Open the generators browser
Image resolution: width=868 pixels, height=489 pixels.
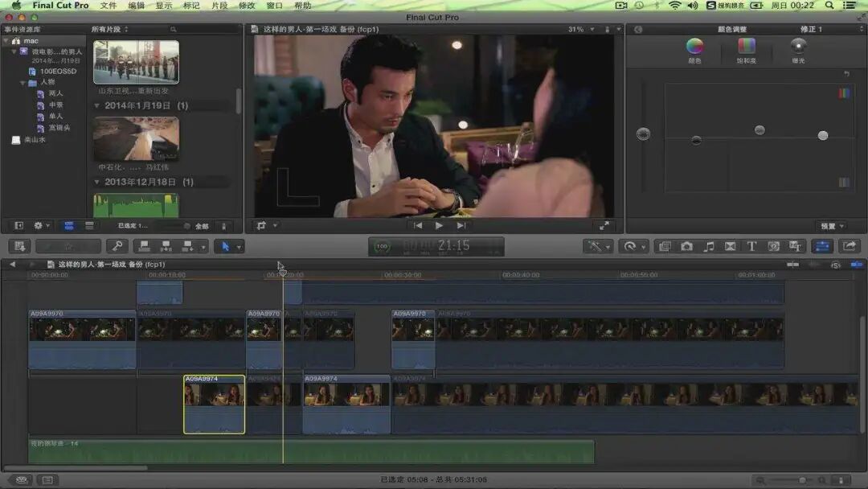pos(774,246)
